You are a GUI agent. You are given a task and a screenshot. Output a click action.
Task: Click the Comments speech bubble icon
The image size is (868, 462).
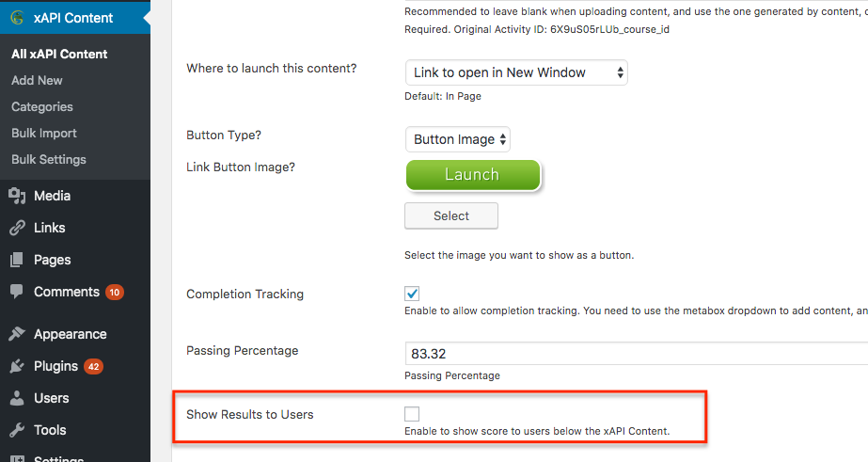click(17, 292)
